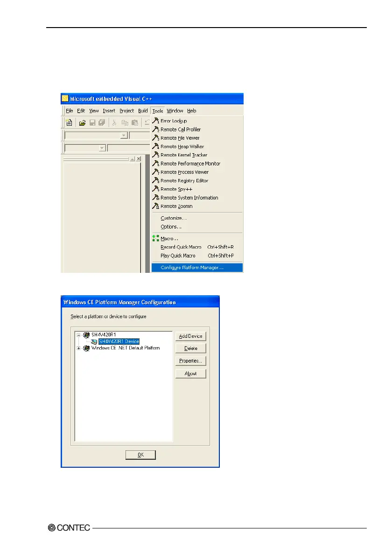Open the File menu
The image size is (392, 556).
click(x=70, y=111)
